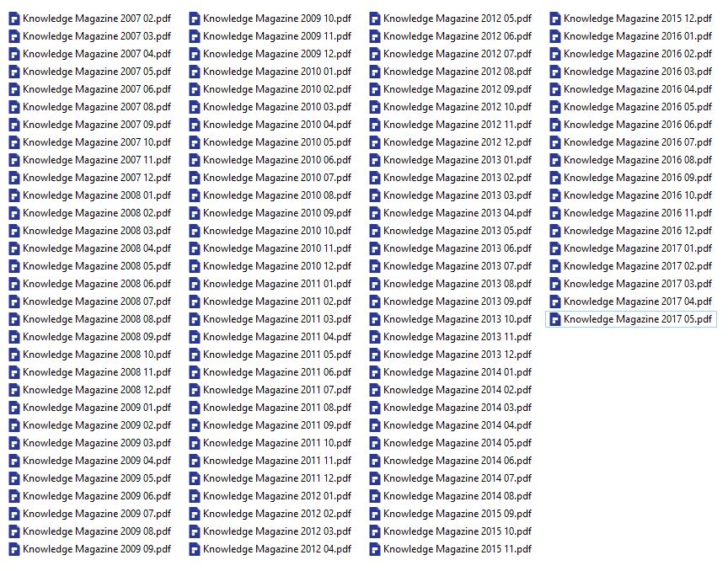This screenshot has width=728, height=571.
Task: Select file name Knowledge Magazine 2014 08.pdf
Action: [x=457, y=496]
